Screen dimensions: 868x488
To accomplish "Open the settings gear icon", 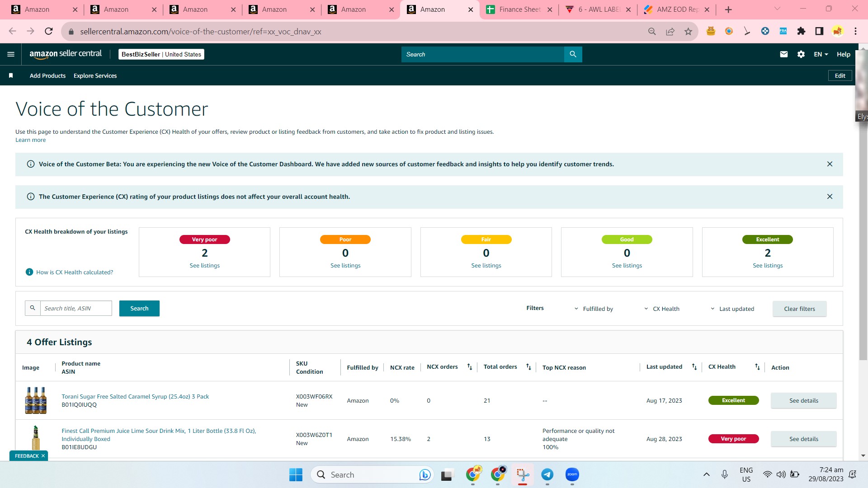I will click(x=801, y=54).
